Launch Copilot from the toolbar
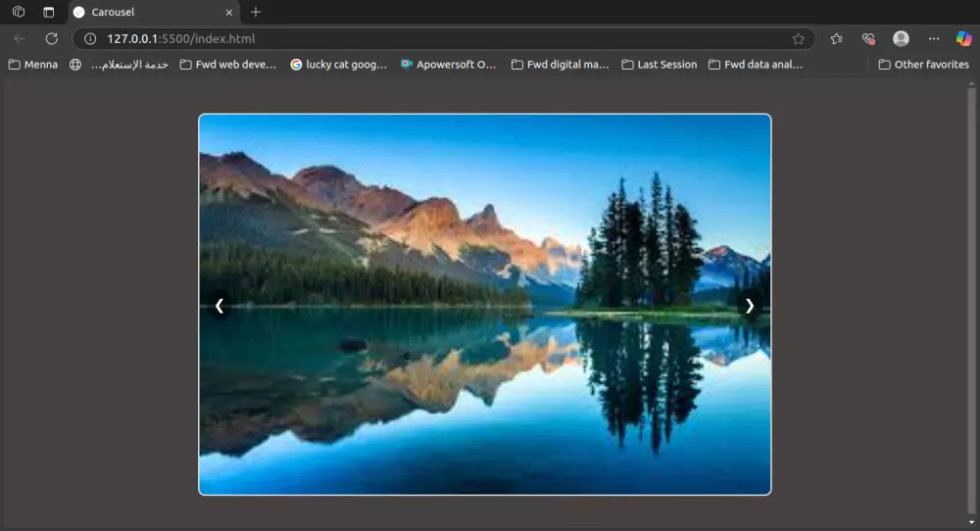 (x=963, y=39)
